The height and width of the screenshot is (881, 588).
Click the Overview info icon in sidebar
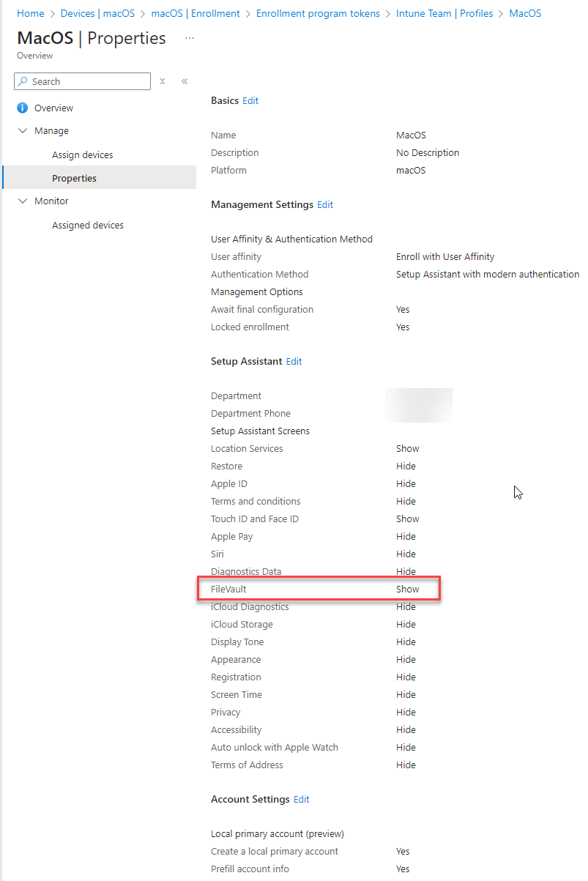(23, 108)
